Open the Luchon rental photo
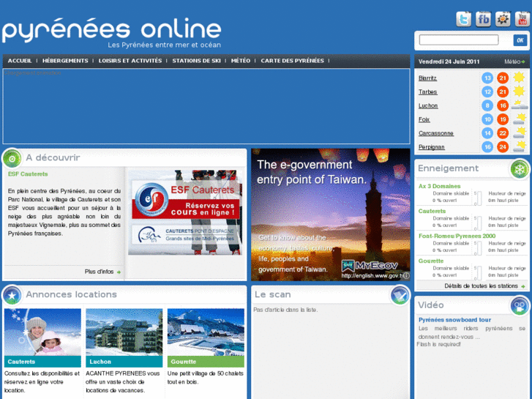The width and height of the screenshot is (532, 399). point(124,332)
